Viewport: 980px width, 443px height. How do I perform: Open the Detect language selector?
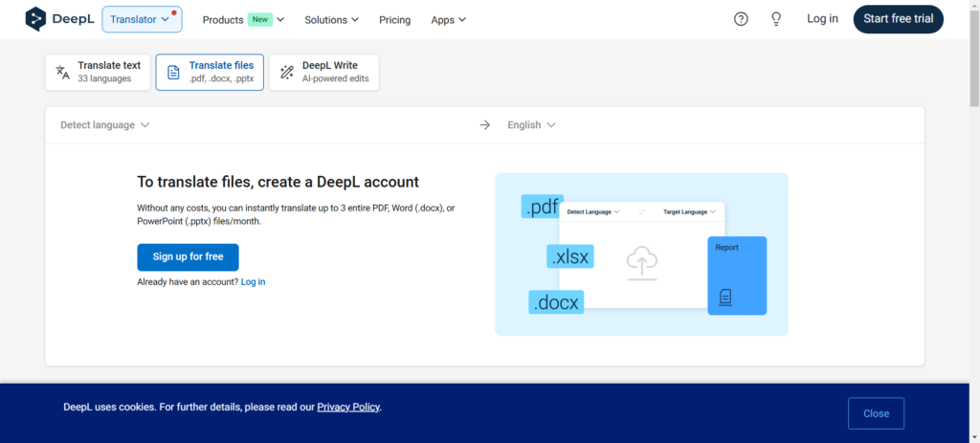105,125
